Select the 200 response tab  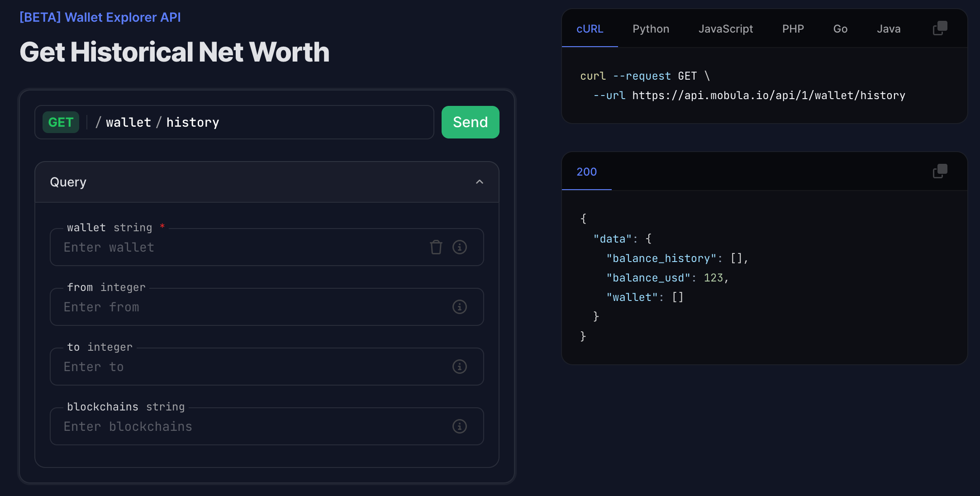point(586,172)
